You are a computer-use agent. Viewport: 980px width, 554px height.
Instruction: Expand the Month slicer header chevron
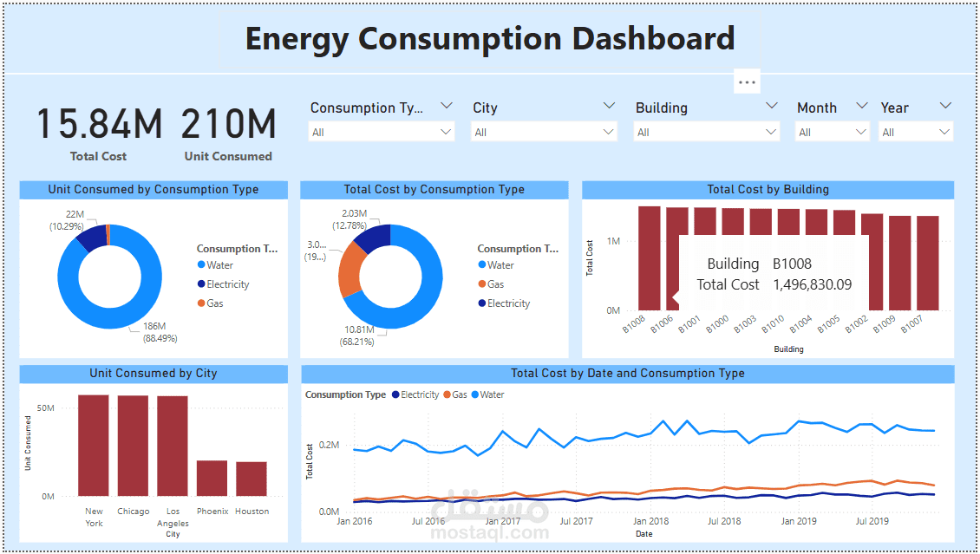[862, 106]
